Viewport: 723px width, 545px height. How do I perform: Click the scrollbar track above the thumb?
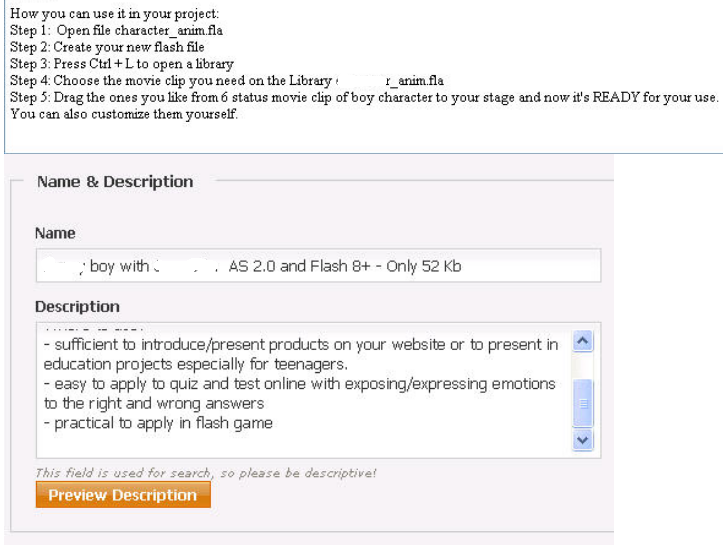pyautogui.click(x=584, y=366)
